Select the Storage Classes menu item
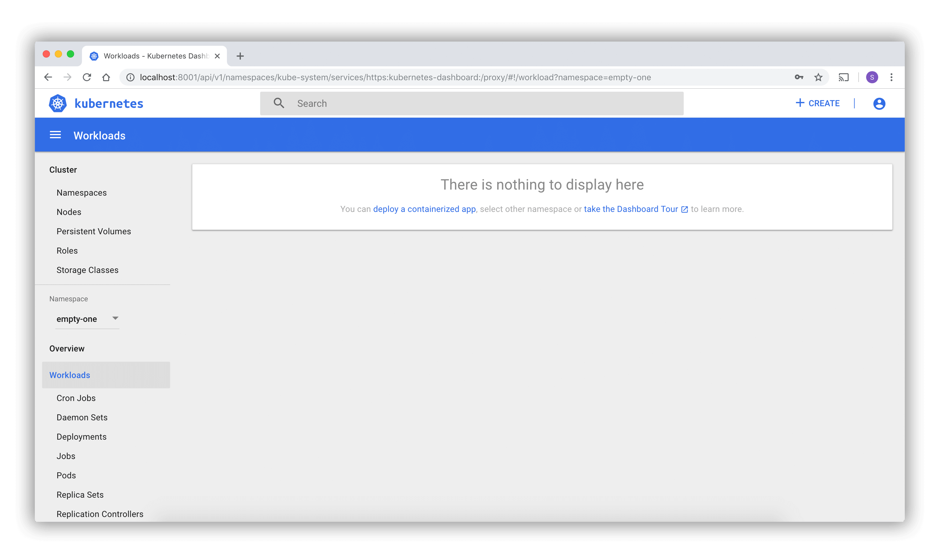The height and width of the screenshot is (560, 937). (x=87, y=270)
